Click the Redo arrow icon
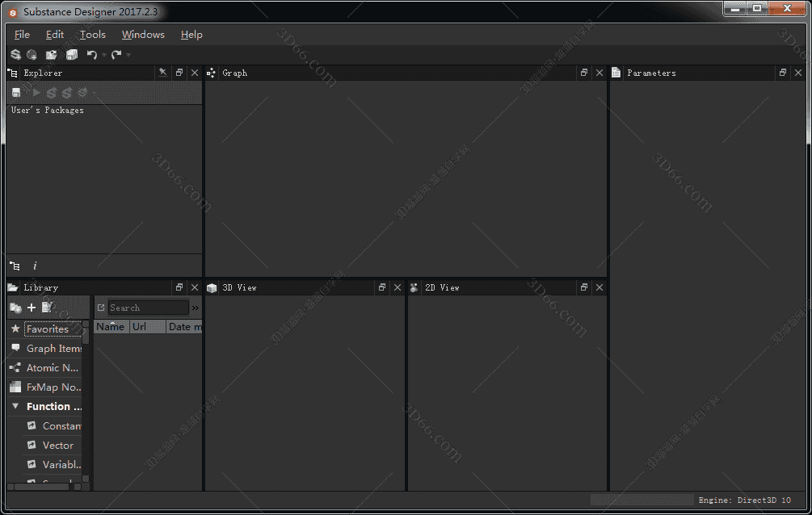The width and height of the screenshot is (812, 515). [x=116, y=55]
